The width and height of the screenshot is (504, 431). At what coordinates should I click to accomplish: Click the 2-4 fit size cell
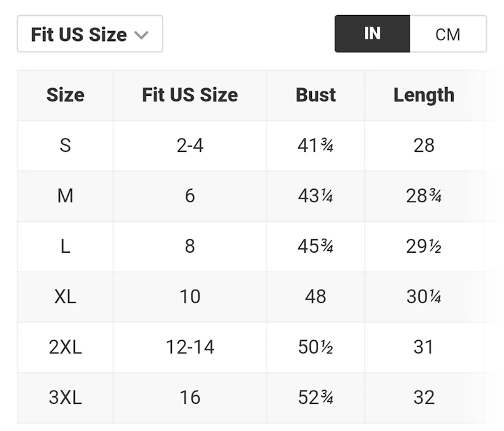click(x=190, y=146)
